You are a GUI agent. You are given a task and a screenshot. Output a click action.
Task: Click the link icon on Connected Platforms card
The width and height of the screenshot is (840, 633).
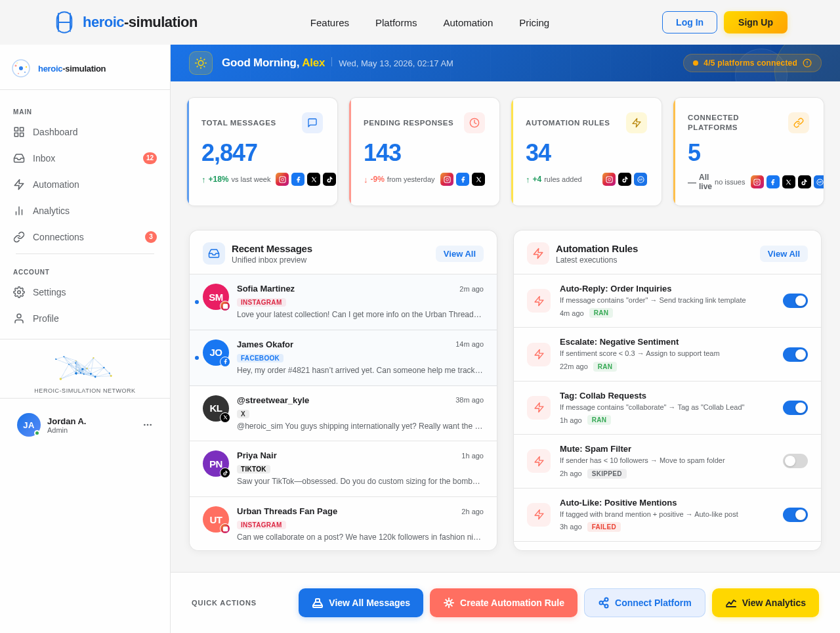[799, 123]
